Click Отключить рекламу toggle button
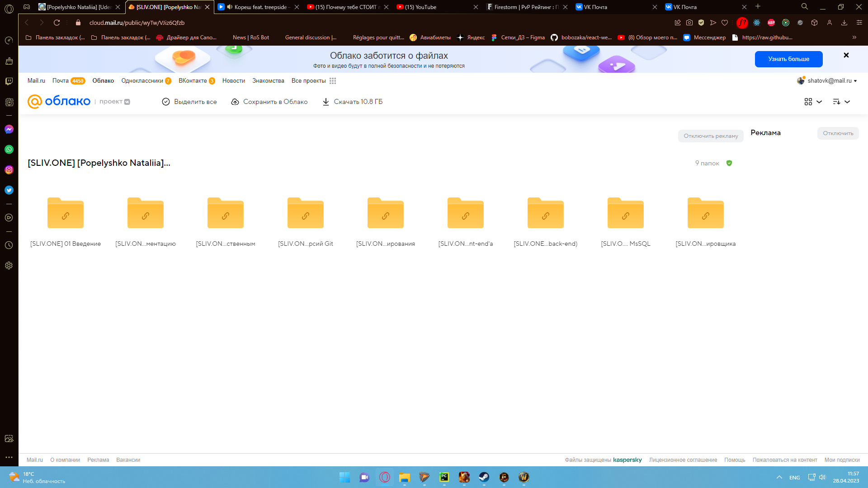The image size is (868, 488). pos(711,136)
